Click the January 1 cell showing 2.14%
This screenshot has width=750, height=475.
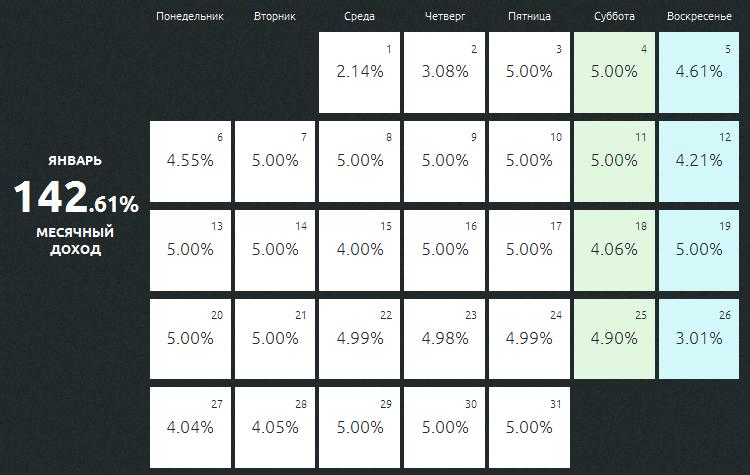(x=360, y=72)
